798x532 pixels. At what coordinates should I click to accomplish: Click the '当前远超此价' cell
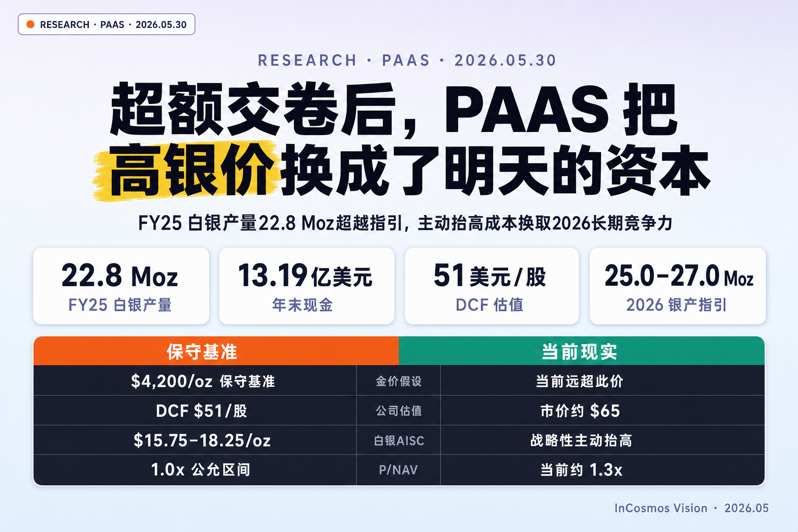pos(602,381)
